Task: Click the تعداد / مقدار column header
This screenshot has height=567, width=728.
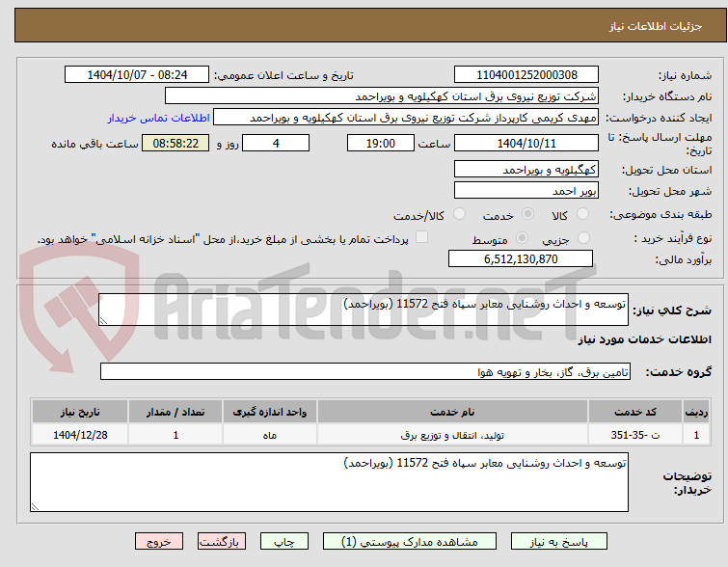Action: coord(175,412)
